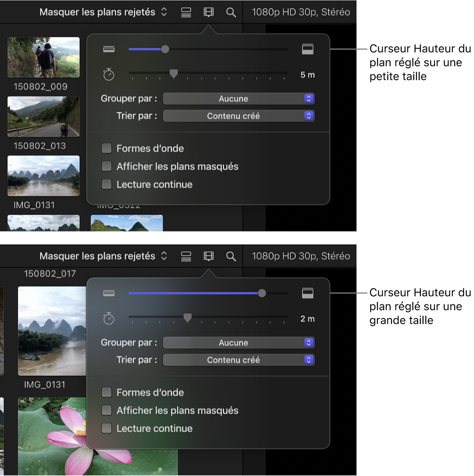Check Afficher les plans masqués in the lower popover
Screen dimensions: 474x476
pyautogui.click(x=107, y=410)
